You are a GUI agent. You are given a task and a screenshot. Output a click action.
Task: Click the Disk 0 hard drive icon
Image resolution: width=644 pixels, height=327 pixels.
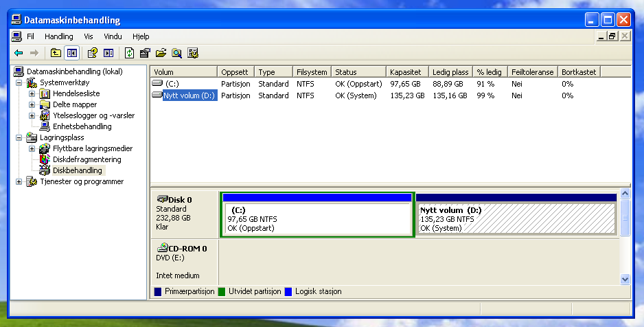click(163, 199)
